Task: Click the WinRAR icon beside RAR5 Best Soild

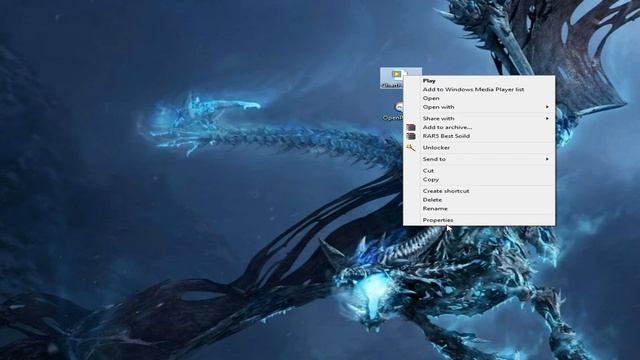Action: point(411,136)
